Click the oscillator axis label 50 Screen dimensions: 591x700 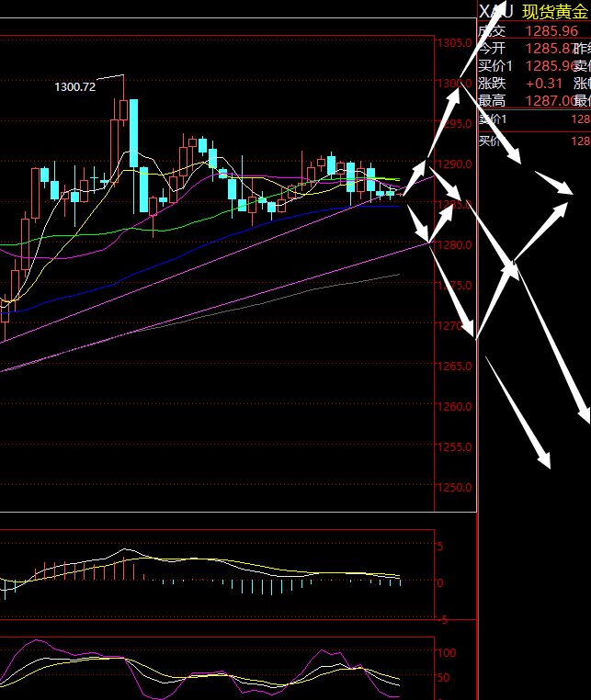[x=444, y=678]
